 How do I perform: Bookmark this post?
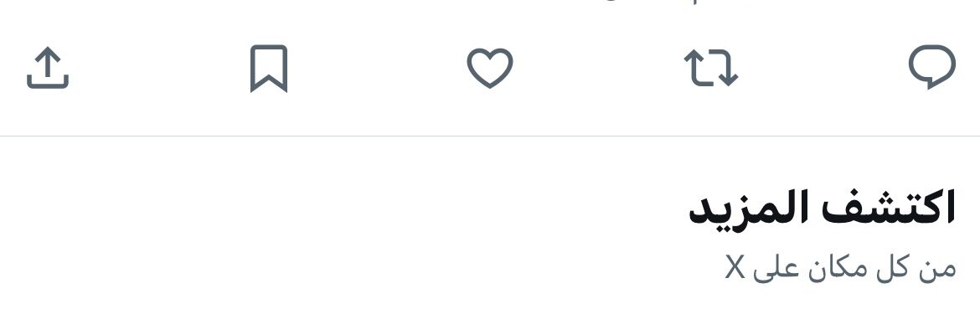click(269, 68)
